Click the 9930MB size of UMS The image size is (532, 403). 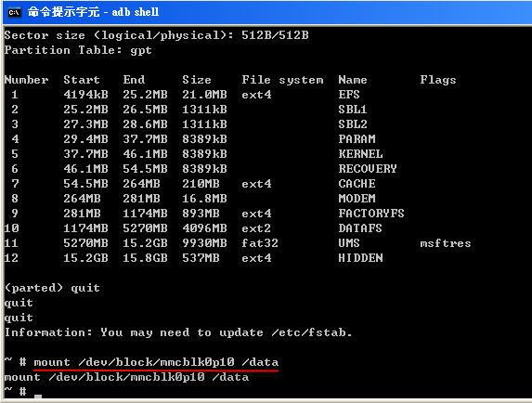pos(204,243)
